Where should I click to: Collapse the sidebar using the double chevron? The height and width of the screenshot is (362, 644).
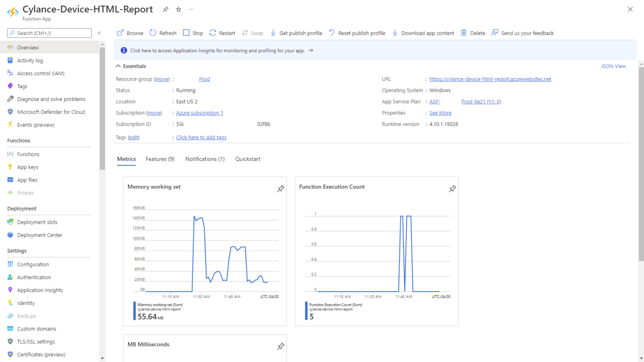[99, 33]
